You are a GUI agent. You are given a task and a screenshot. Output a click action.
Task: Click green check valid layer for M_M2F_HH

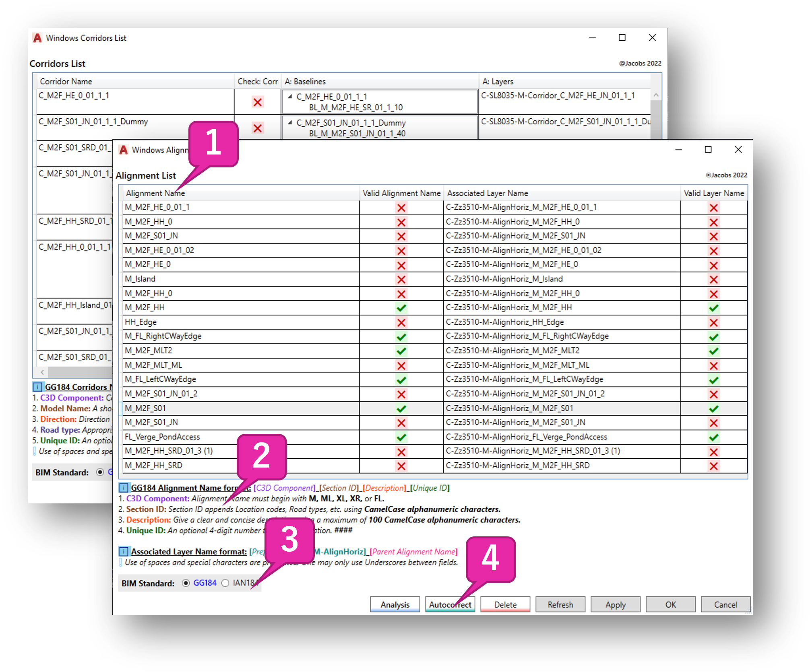(714, 308)
